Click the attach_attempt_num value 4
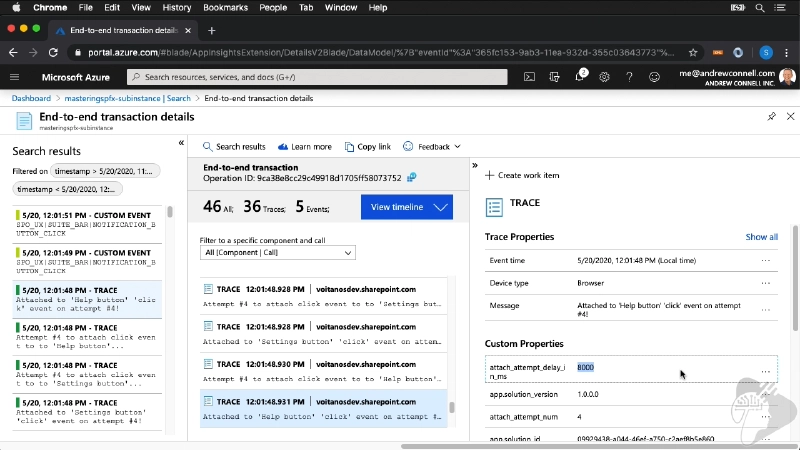Image resolution: width=800 pixels, height=450 pixels. [579, 417]
